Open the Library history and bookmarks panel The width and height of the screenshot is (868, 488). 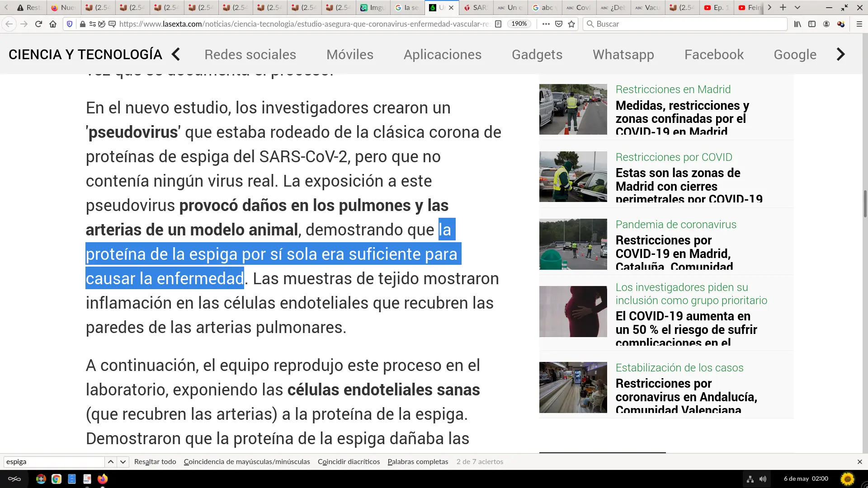tap(797, 24)
